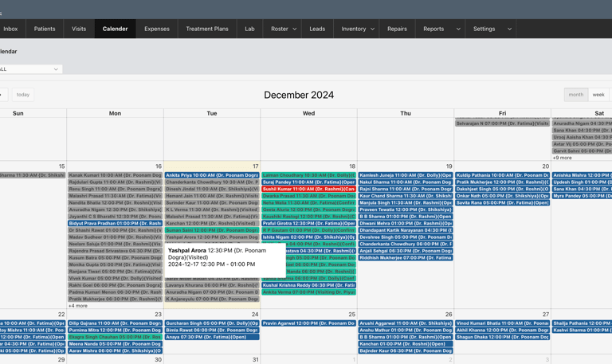
Task: Open Arushi Aggarwal 11:00 AM appointment
Action: [x=406, y=323]
